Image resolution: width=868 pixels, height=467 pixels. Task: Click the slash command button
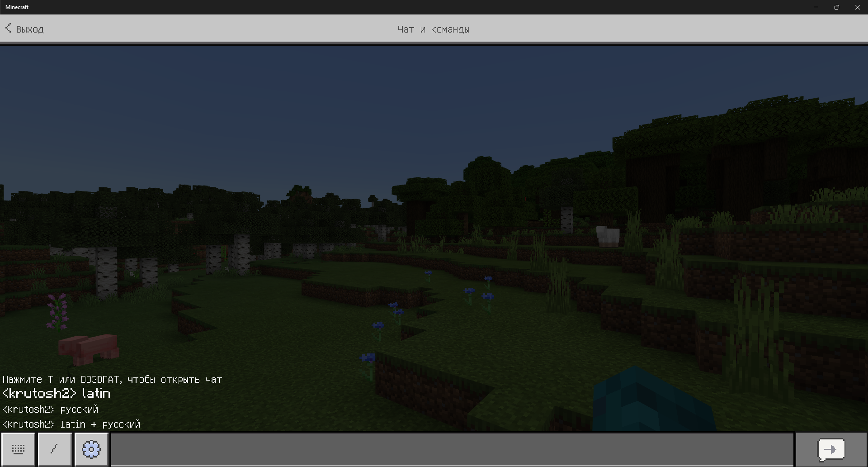click(55, 449)
